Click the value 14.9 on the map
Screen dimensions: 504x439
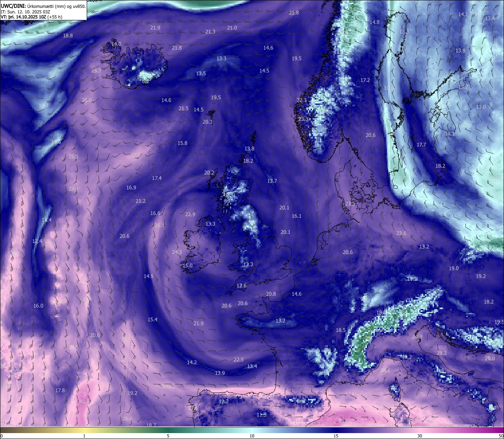click(x=148, y=276)
